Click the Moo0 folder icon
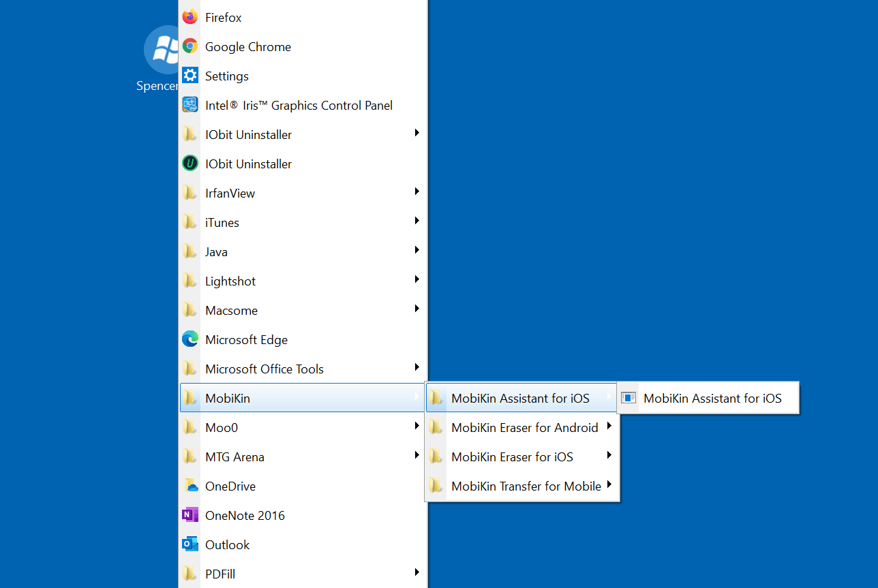 point(190,427)
